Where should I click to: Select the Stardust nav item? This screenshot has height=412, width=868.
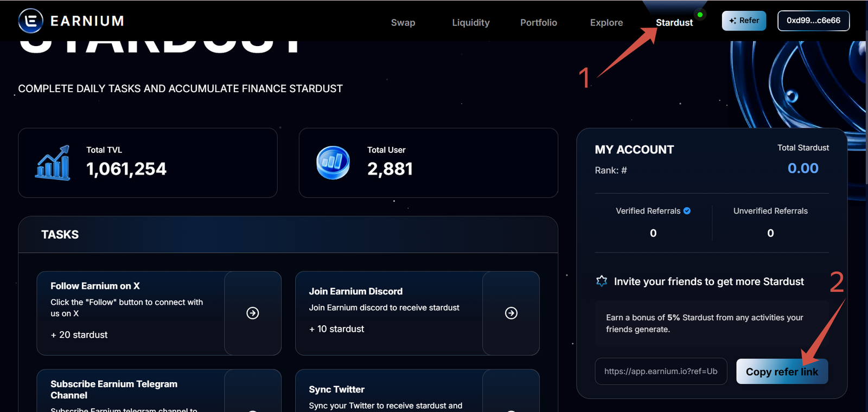click(674, 23)
